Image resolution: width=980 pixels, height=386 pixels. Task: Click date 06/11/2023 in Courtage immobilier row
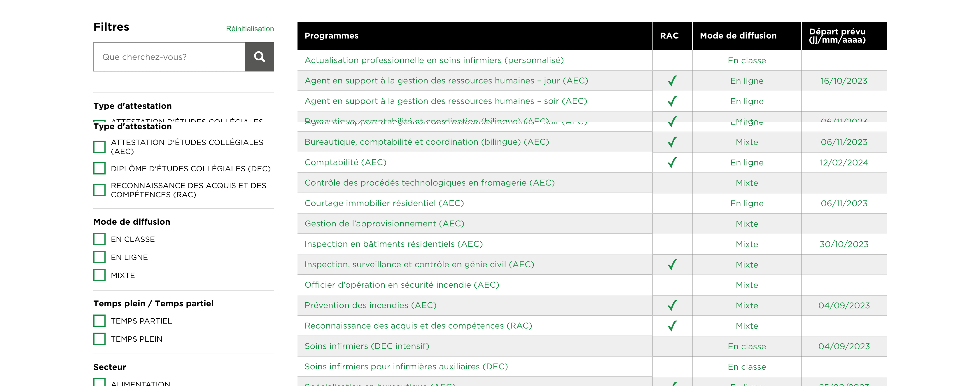(x=844, y=203)
